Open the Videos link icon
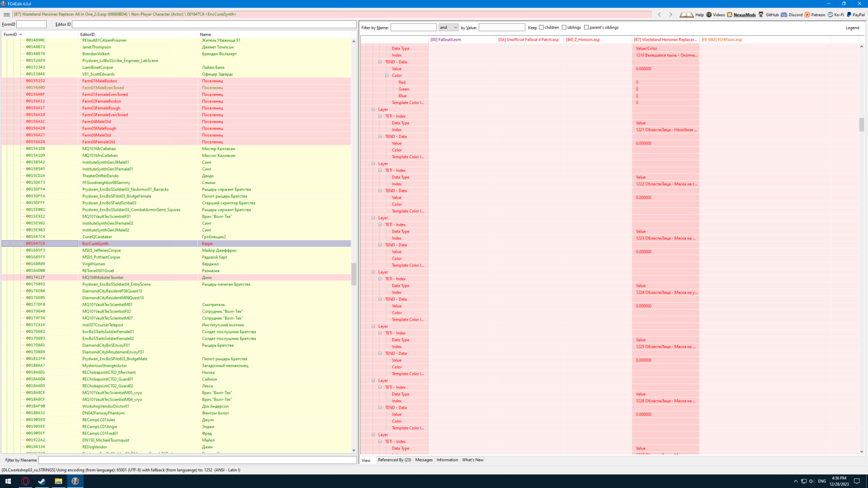This screenshot has width=868, height=488. point(708,14)
